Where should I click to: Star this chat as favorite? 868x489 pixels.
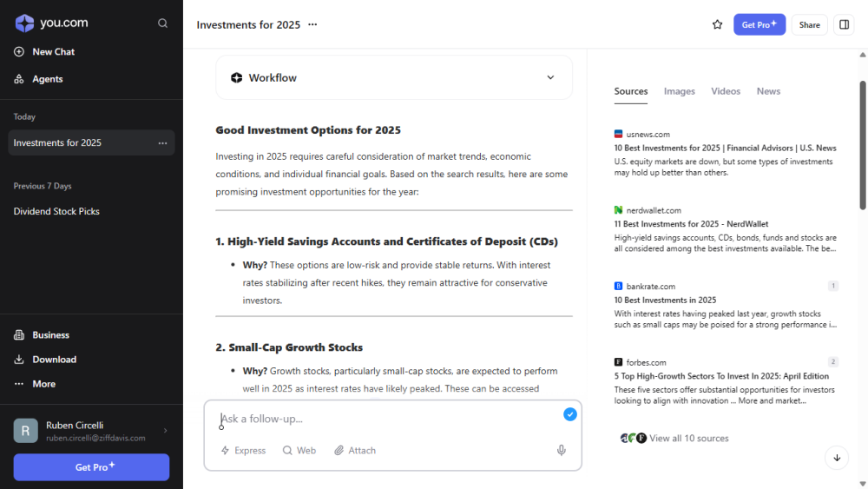pos(717,24)
